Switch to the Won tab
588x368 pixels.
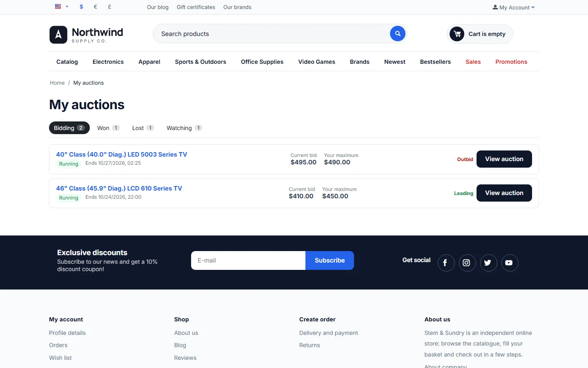(108, 128)
